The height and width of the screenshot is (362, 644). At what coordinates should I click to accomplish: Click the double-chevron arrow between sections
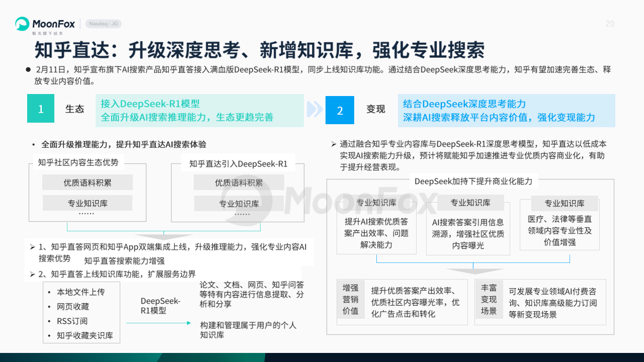[314, 109]
